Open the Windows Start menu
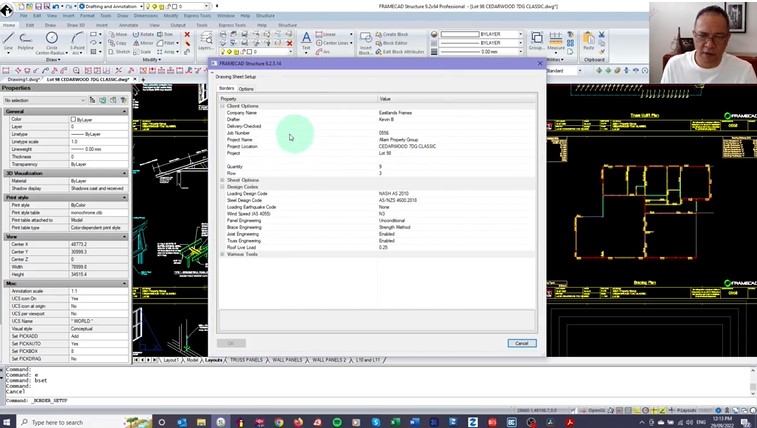The width and height of the screenshot is (757, 428). point(7,422)
